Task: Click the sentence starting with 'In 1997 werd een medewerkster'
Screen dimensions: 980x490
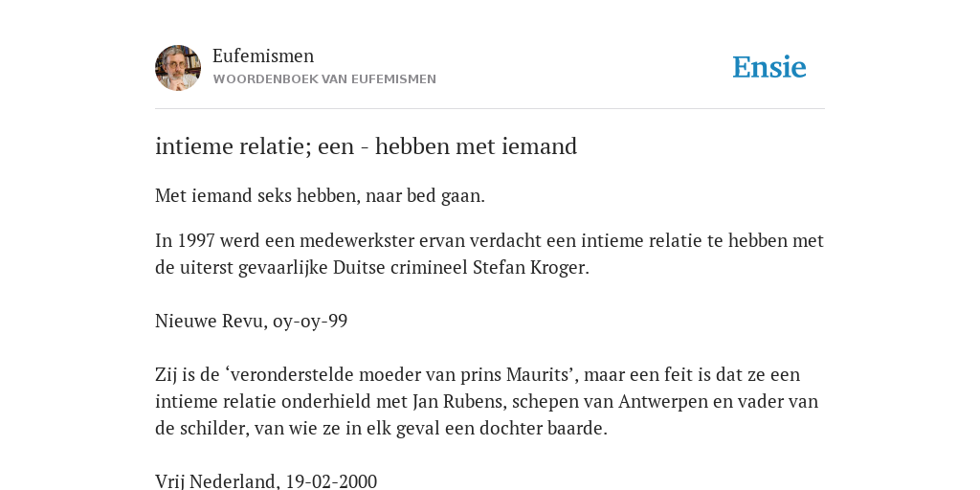Action: click(x=489, y=254)
